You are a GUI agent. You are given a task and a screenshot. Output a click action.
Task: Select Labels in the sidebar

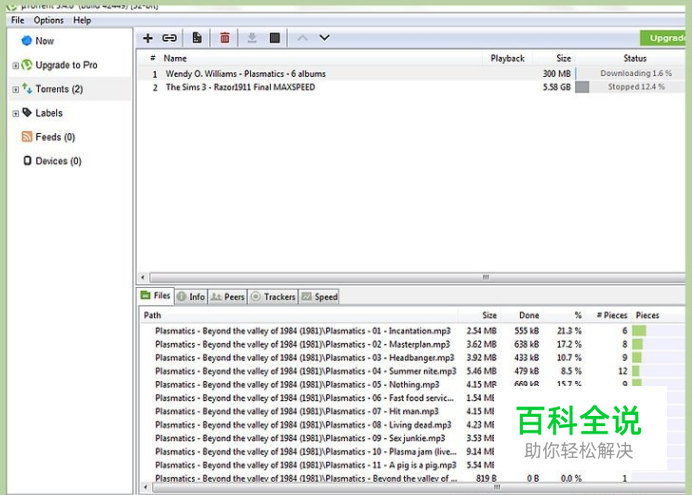(49, 113)
